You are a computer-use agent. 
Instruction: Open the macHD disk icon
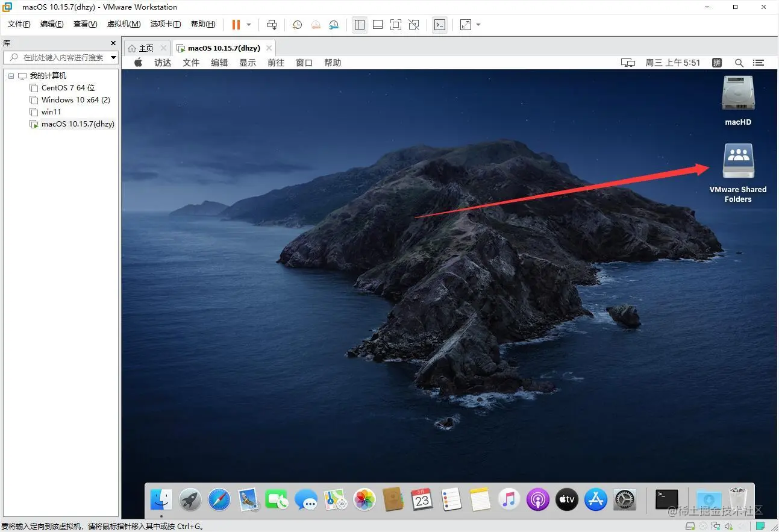(x=737, y=93)
